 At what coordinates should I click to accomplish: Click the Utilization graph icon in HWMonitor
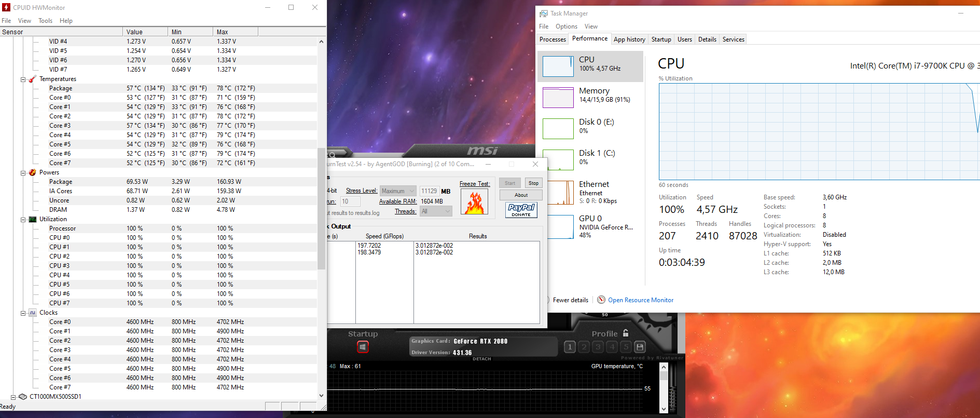point(33,219)
